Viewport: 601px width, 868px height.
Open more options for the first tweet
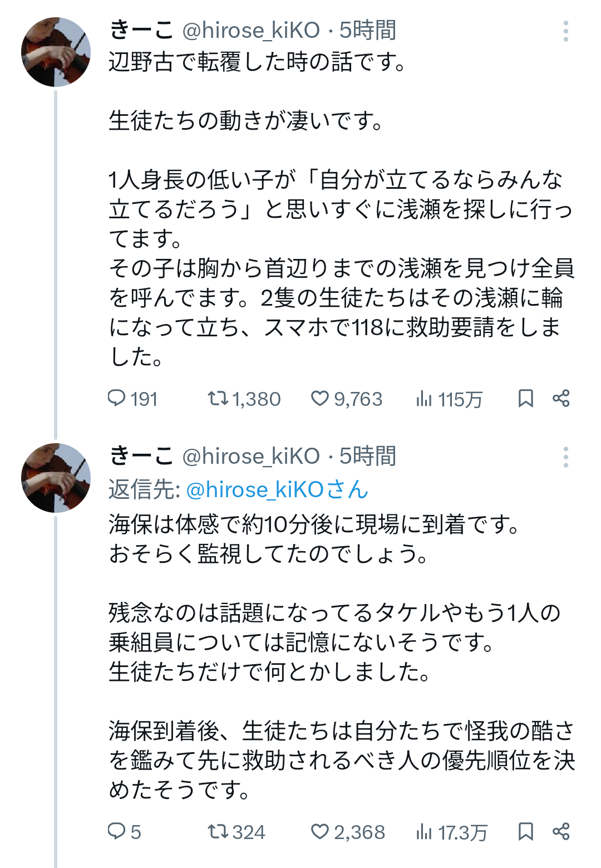[565, 31]
